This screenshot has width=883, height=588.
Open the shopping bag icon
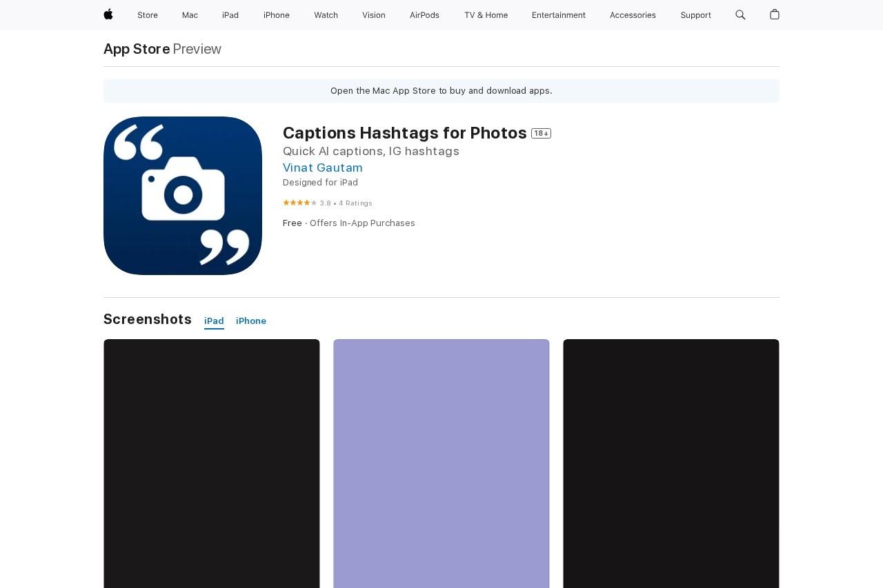[x=775, y=14]
